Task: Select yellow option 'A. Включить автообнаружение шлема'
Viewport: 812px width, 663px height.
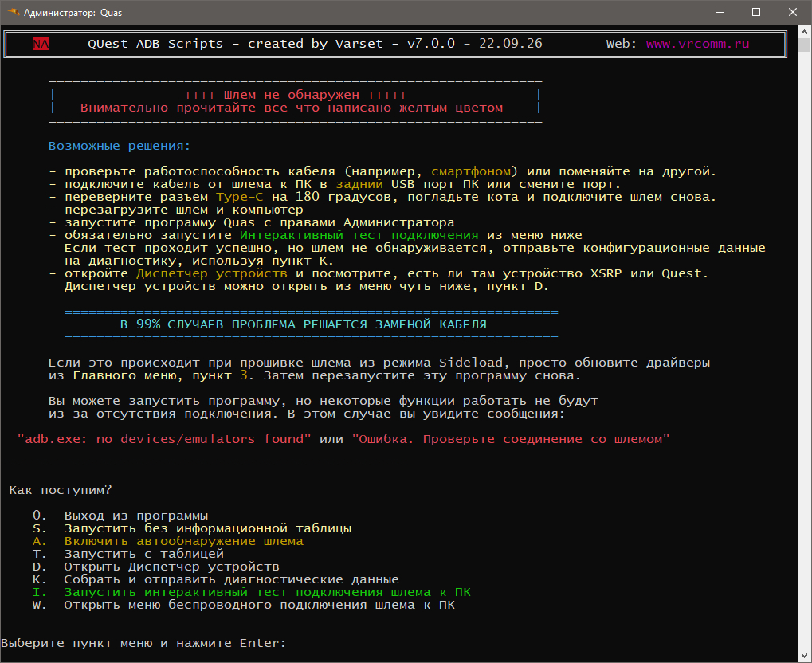Action: click(x=168, y=541)
